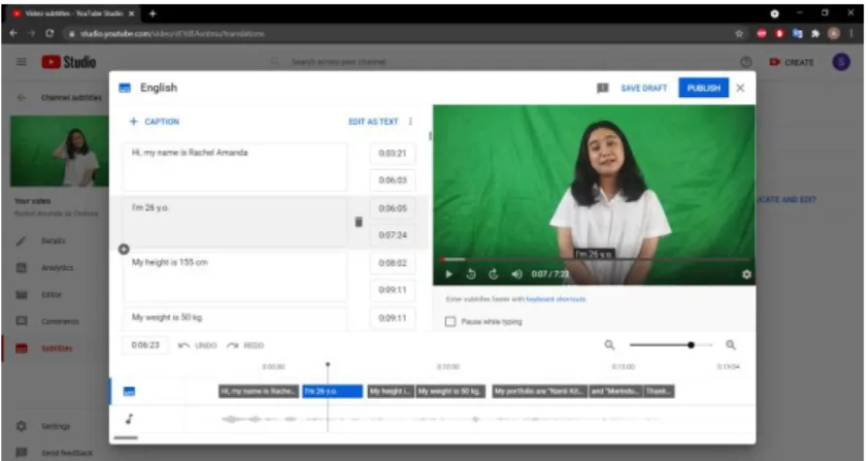Click Send feedback in the sidebar
The width and height of the screenshot is (868, 461).
pyautogui.click(x=67, y=452)
